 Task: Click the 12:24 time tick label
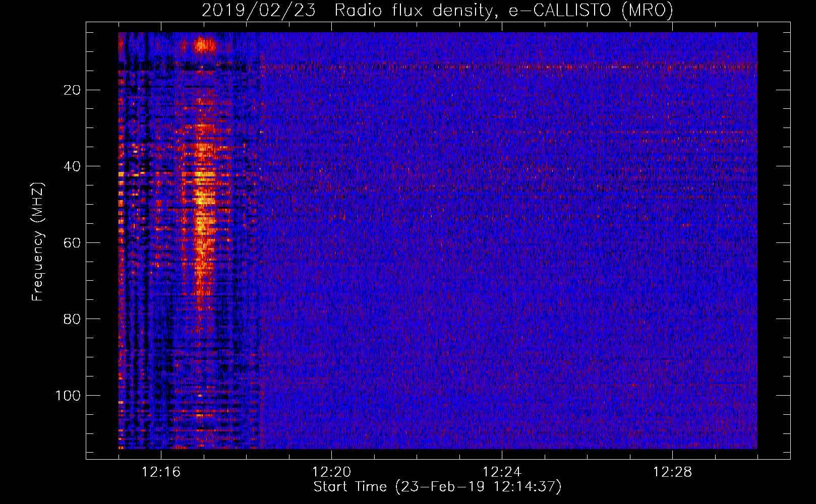(x=502, y=472)
